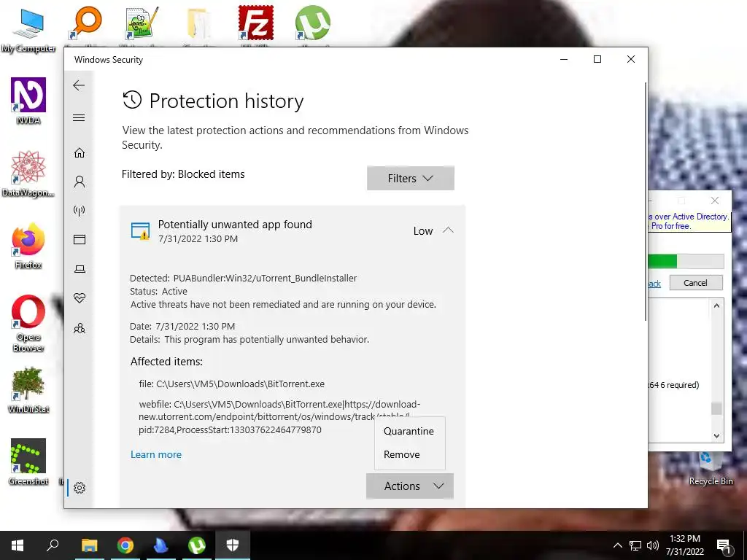Open Settings gear in the Windows Security sidebar

pyautogui.click(x=80, y=488)
